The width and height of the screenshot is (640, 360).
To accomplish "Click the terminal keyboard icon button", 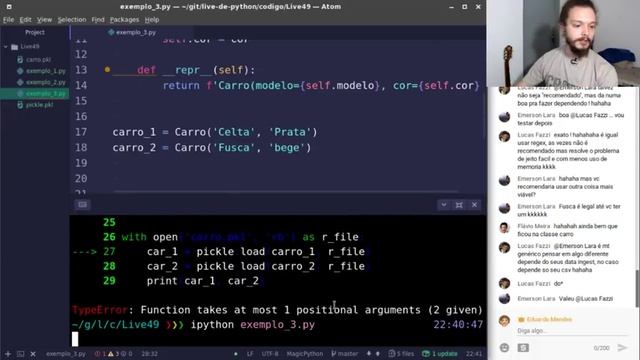I will [x=82, y=205].
